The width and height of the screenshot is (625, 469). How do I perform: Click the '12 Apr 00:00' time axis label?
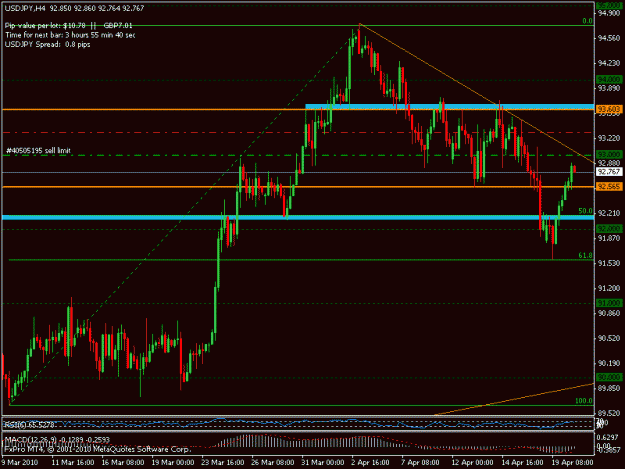click(x=472, y=462)
